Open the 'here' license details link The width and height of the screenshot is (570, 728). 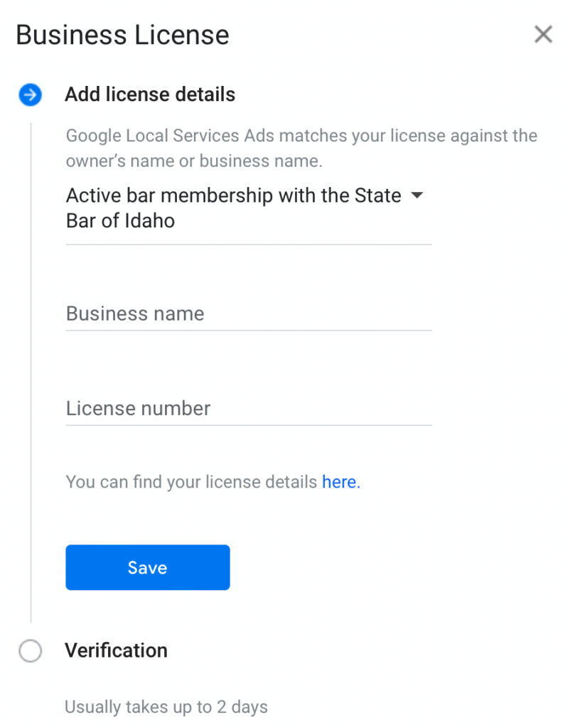[341, 482]
